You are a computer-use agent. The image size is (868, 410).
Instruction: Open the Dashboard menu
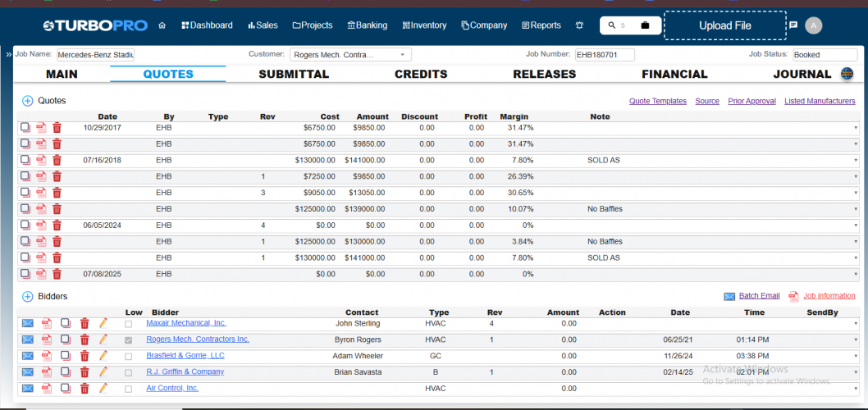(x=207, y=25)
